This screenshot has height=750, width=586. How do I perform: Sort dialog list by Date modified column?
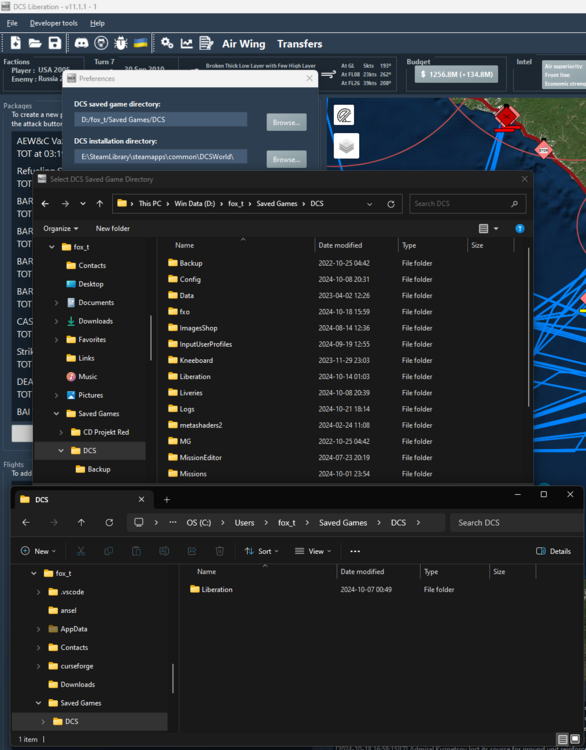pos(340,245)
